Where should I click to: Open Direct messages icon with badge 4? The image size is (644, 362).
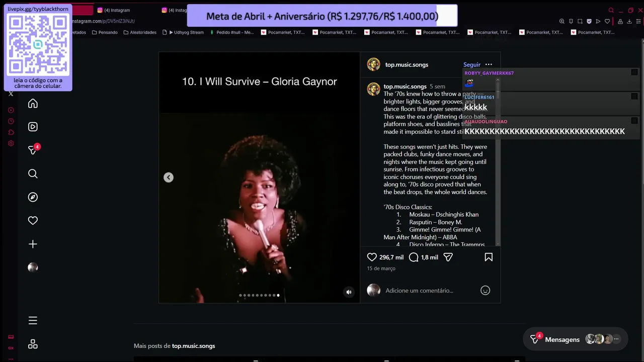click(x=33, y=150)
